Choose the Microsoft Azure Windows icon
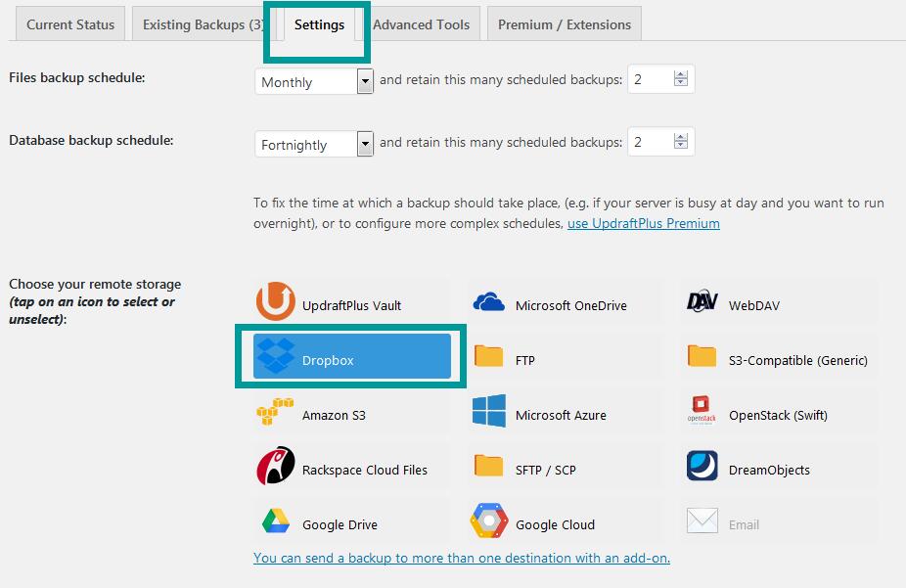 (x=489, y=413)
